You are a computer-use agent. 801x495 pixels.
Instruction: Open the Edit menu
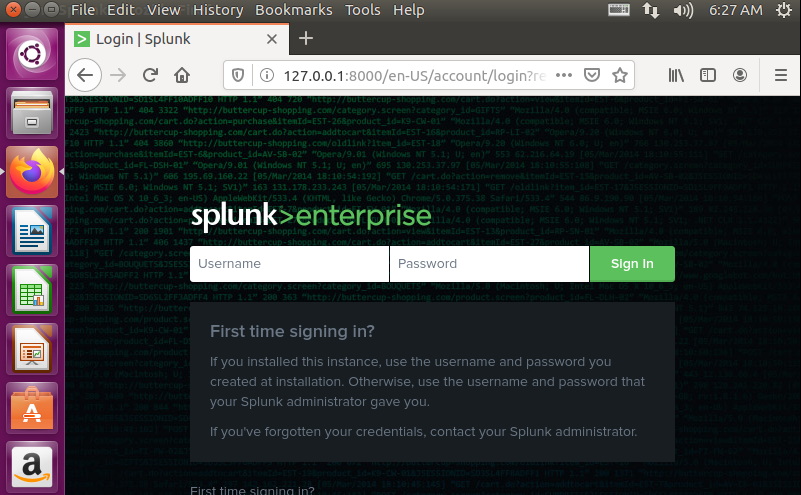[x=121, y=10]
